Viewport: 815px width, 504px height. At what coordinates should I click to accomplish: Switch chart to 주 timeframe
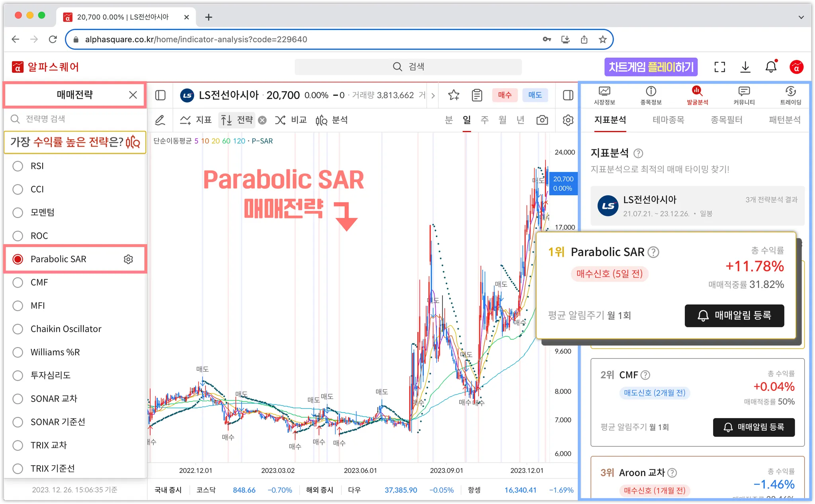(x=484, y=120)
